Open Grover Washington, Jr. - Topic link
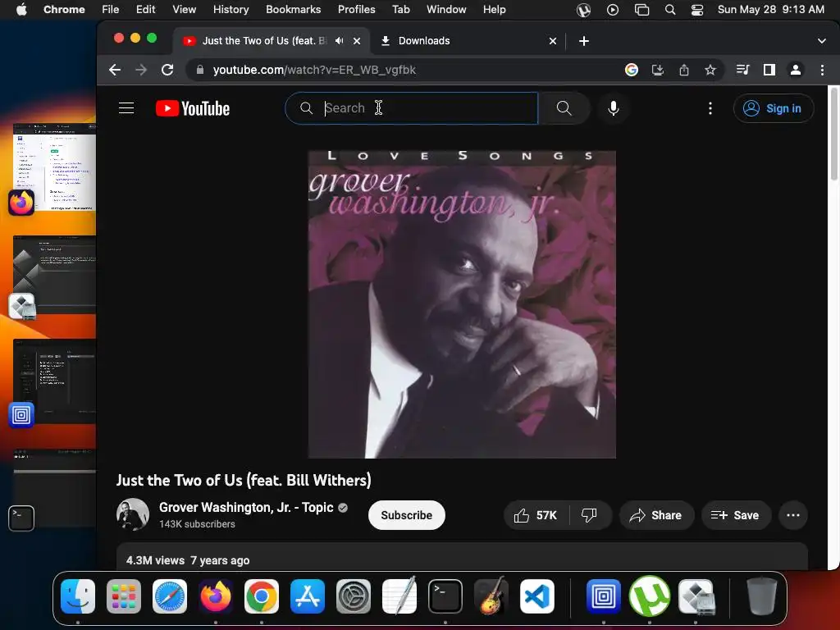This screenshot has height=630, width=840. coord(246,507)
